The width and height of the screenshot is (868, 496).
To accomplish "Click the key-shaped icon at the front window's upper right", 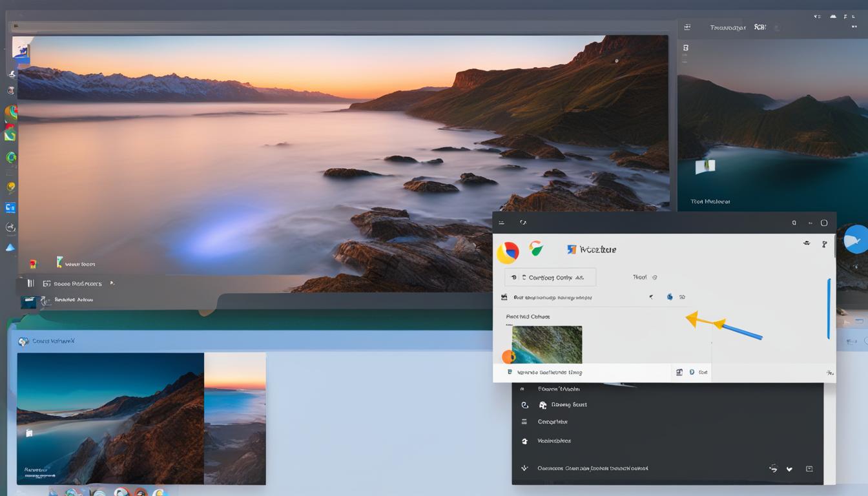I will coord(824,245).
